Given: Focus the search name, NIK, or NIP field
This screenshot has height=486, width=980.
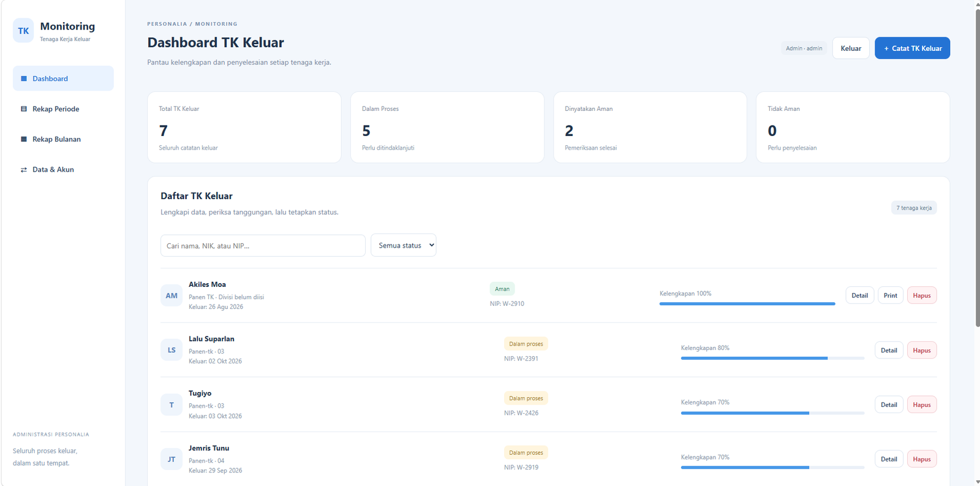Looking at the screenshot, I should [x=263, y=246].
